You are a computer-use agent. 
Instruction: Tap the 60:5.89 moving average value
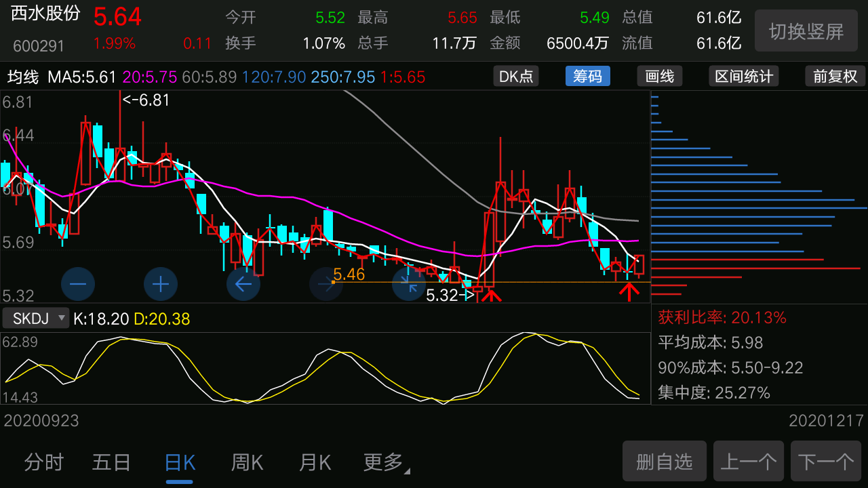210,77
